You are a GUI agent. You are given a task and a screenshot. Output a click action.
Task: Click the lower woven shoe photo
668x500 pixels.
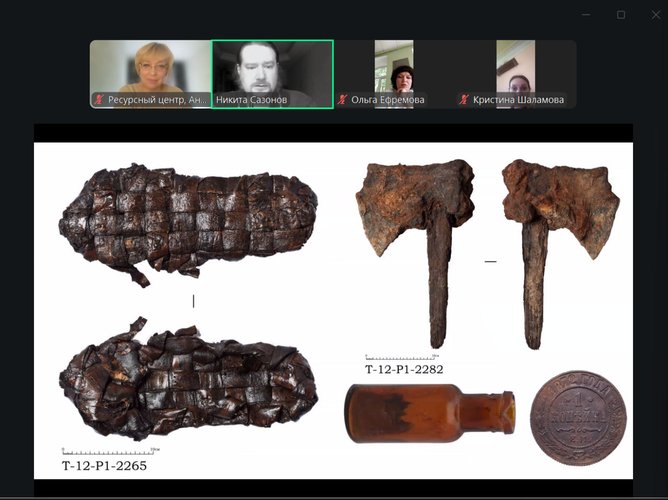(x=188, y=378)
